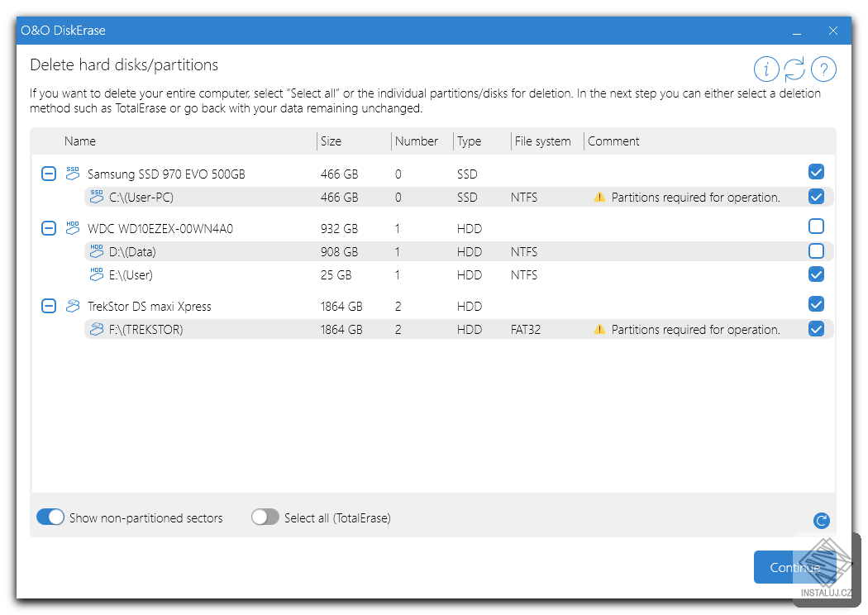
Task: Uncheck the C:\(User-PC) partition checkbox
Action: click(816, 196)
